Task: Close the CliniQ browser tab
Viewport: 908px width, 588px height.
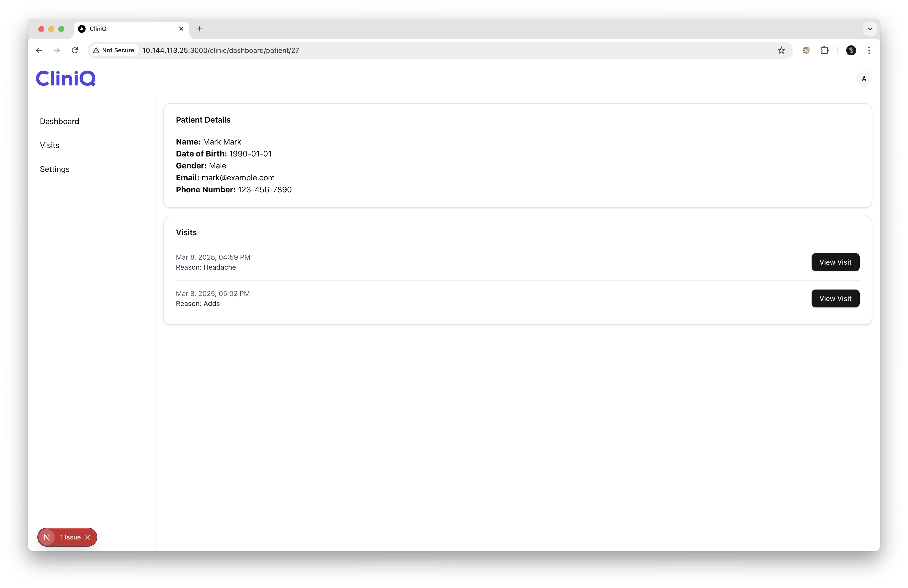Action: 181,29
